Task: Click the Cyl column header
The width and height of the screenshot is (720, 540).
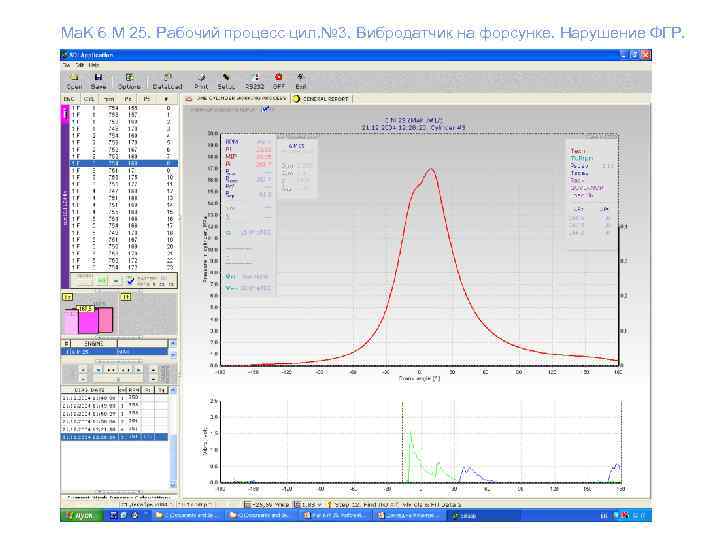Action: tap(88, 100)
